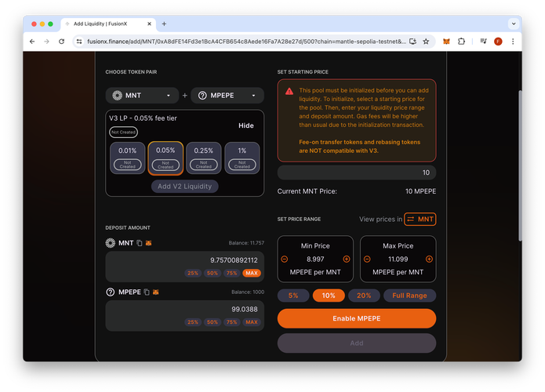Copy the MNT token address
This screenshot has width=545, height=392.
pos(140,243)
